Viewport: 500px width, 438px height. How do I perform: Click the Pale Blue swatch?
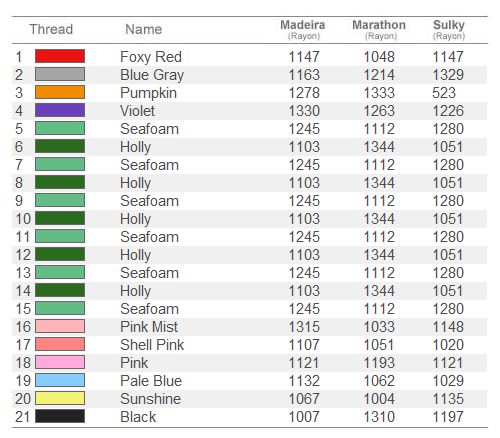click(60, 380)
